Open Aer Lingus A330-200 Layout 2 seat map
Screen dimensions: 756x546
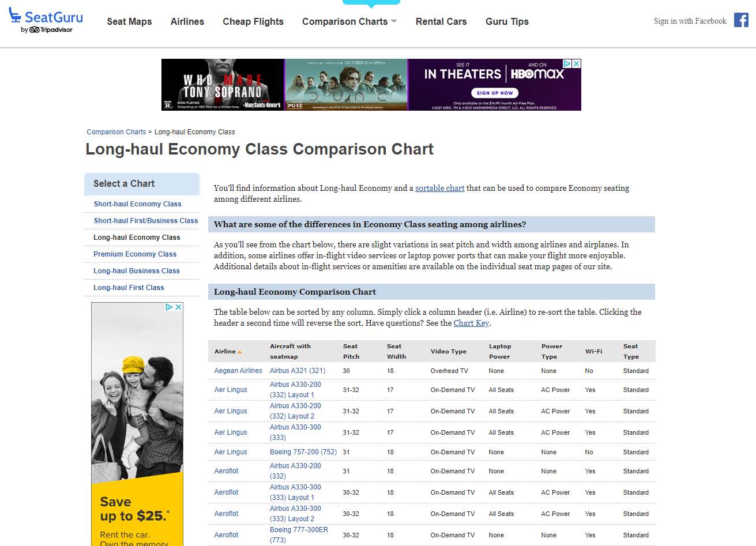coord(295,411)
